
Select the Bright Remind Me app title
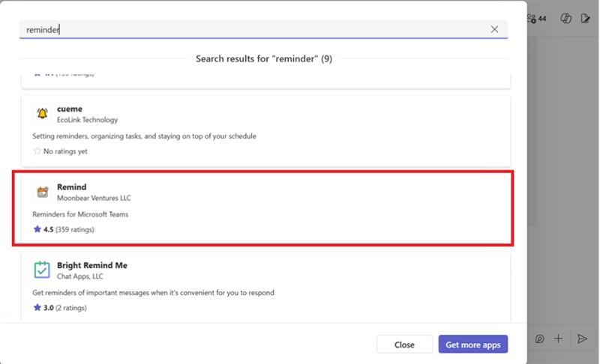(92, 265)
